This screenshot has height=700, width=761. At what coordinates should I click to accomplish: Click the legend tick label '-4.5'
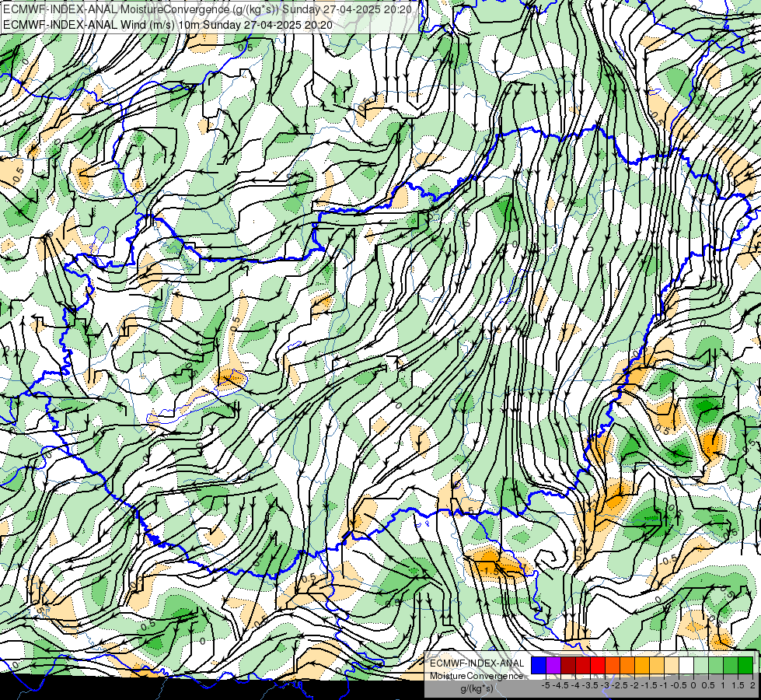(x=560, y=685)
